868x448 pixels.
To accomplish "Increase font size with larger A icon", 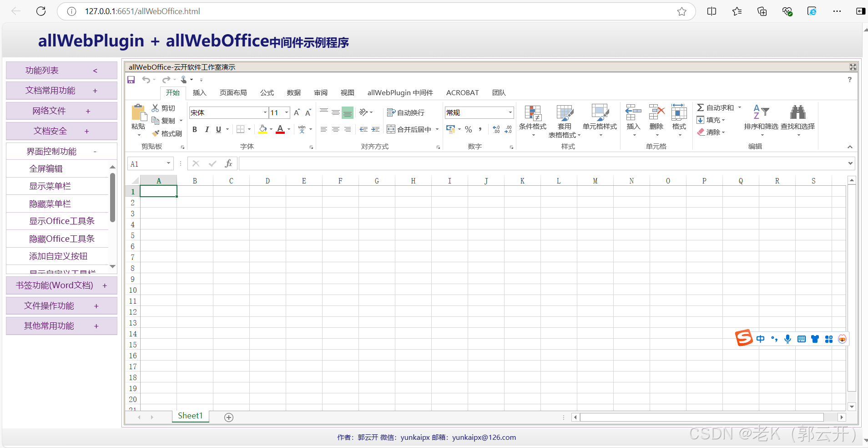I will click(297, 112).
